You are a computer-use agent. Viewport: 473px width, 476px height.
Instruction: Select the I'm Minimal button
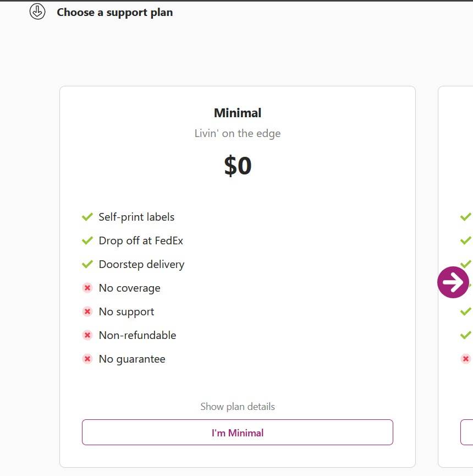point(237,433)
